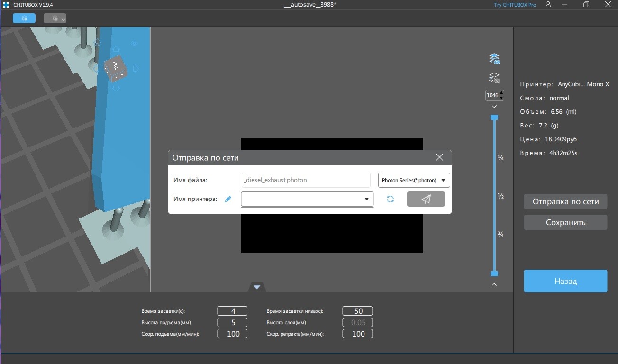Expand the printer name combo box

366,199
